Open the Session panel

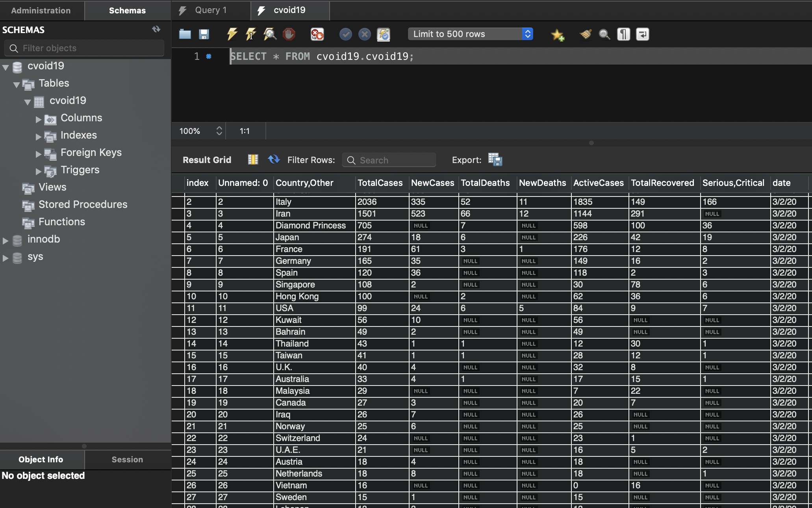127,459
